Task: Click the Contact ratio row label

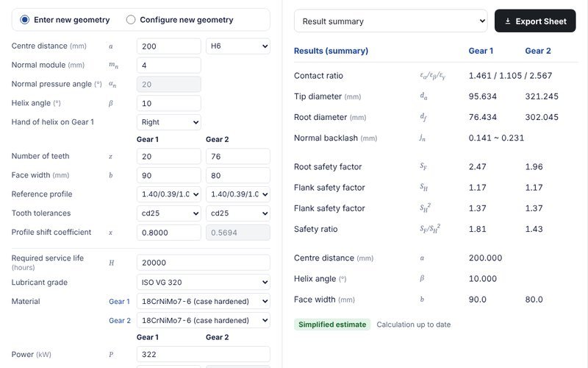Action: pos(318,76)
